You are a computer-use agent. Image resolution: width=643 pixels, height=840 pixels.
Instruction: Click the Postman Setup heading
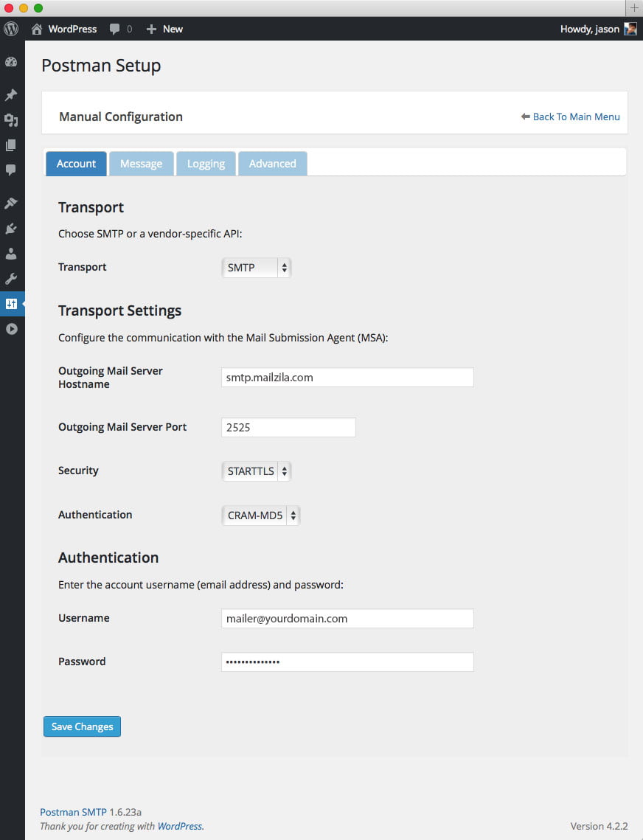(x=101, y=66)
